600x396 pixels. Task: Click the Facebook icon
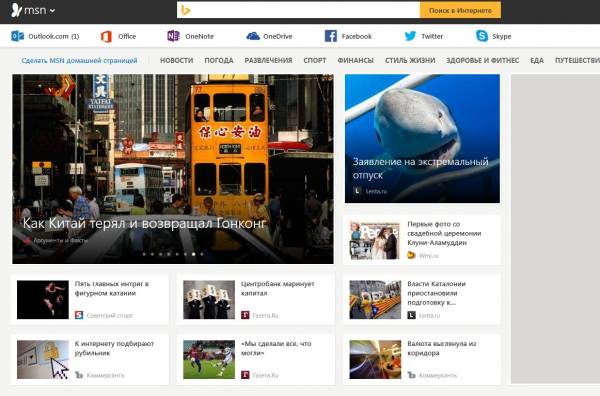tap(331, 36)
